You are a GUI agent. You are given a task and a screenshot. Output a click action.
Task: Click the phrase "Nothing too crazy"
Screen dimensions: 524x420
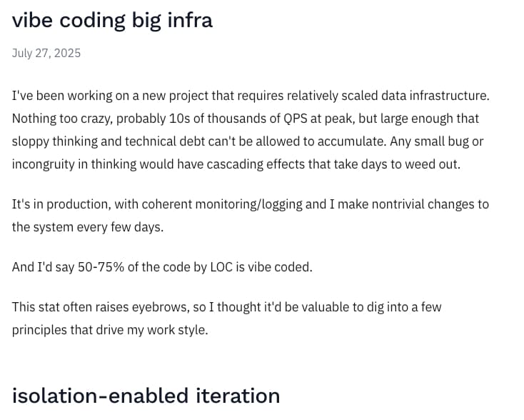point(61,119)
